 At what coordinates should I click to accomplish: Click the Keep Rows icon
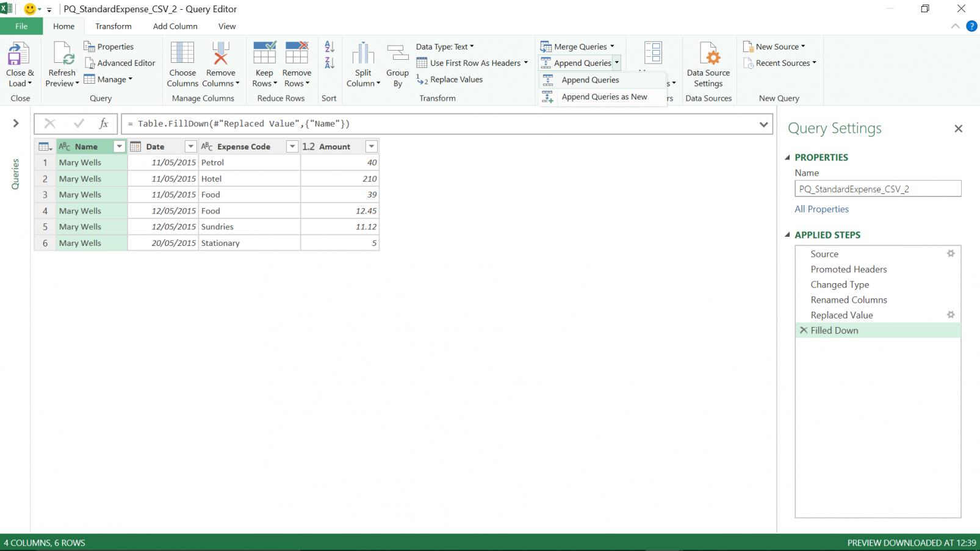coord(264,53)
